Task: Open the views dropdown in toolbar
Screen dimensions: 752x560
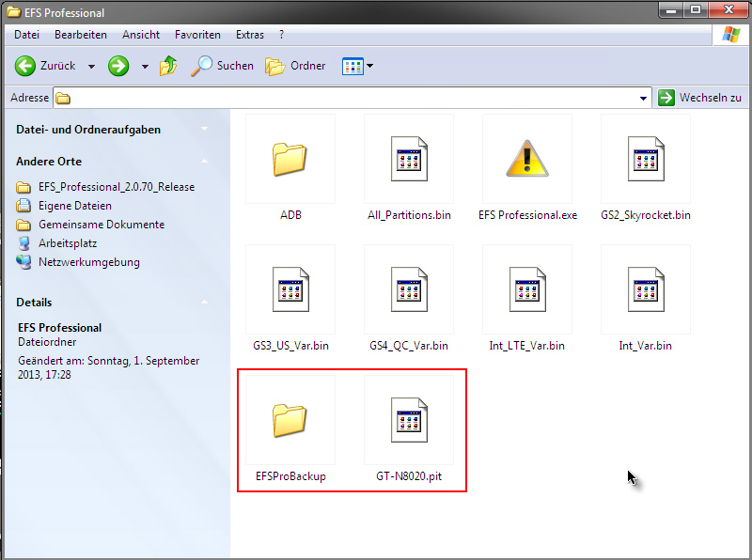Action: coord(358,66)
